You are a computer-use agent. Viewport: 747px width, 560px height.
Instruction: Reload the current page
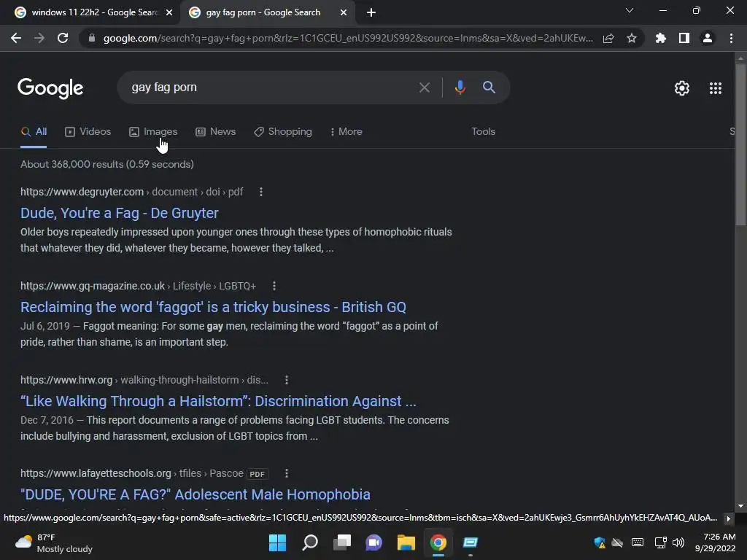[x=63, y=38]
